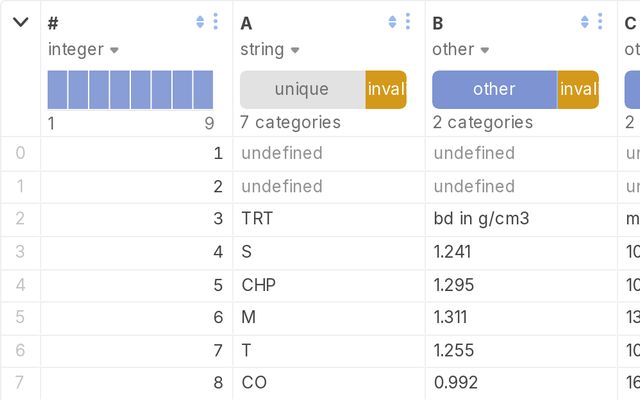This screenshot has width=640, height=400.
Task: Click row index 5 in the left margin
Action: tap(20, 317)
